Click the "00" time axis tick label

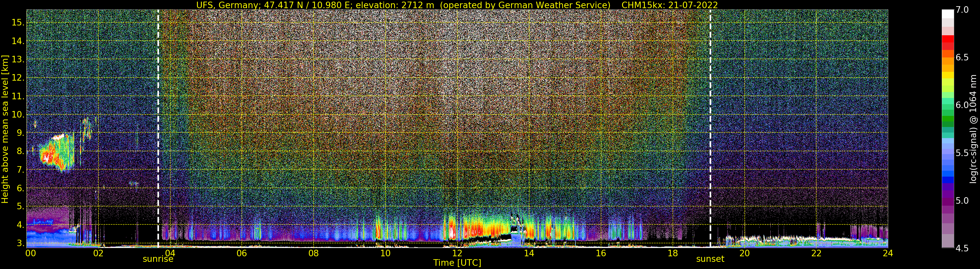click(x=30, y=253)
